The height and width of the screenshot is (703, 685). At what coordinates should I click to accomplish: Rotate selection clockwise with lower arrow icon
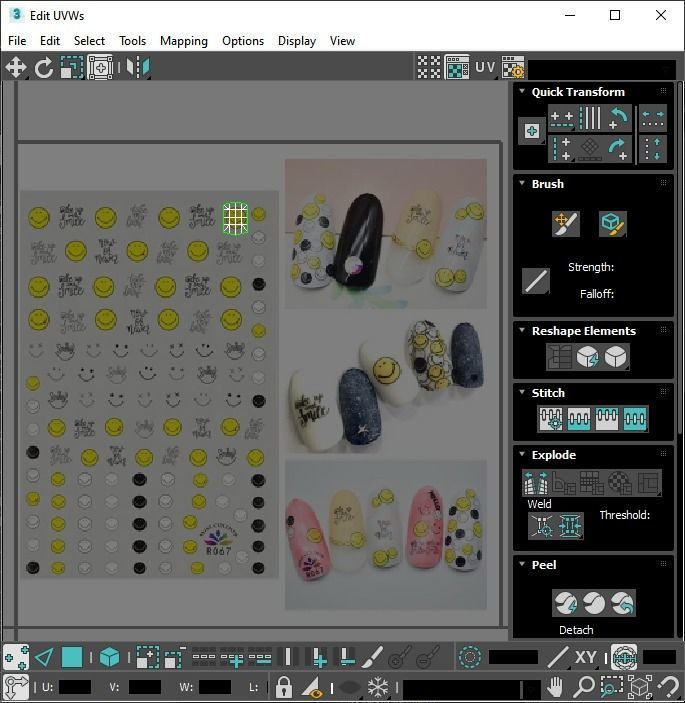[618, 149]
